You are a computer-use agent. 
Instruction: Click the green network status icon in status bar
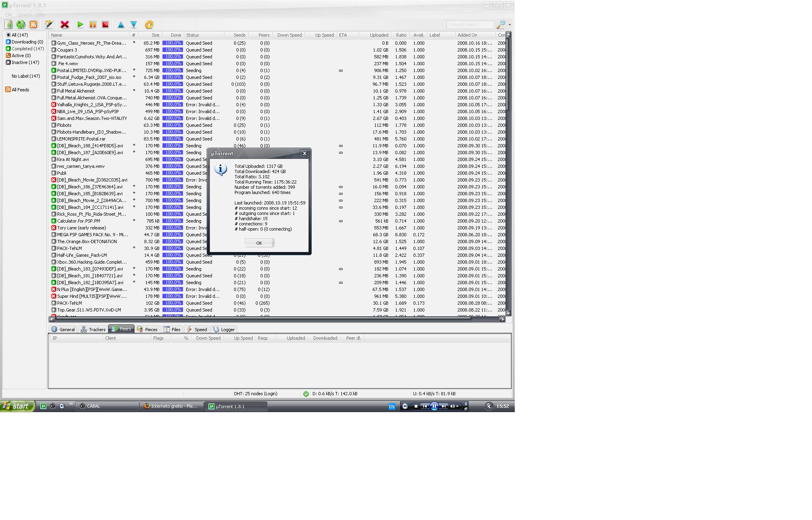click(x=306, y=394)
